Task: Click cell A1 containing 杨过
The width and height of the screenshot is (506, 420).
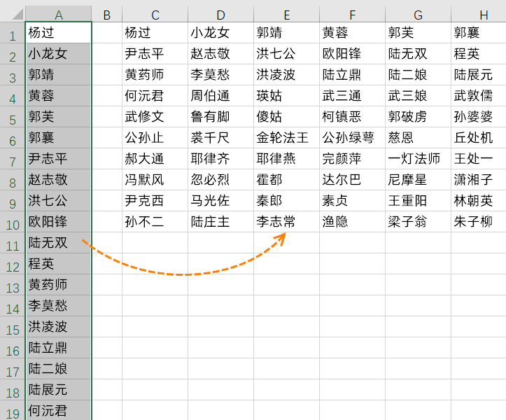Action: [58, 32]
